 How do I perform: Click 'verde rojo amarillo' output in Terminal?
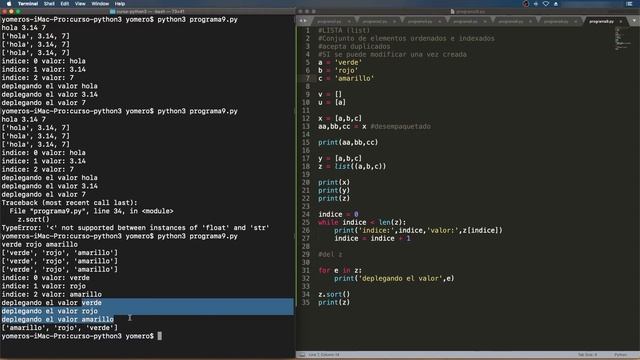[x=40, y=244]
